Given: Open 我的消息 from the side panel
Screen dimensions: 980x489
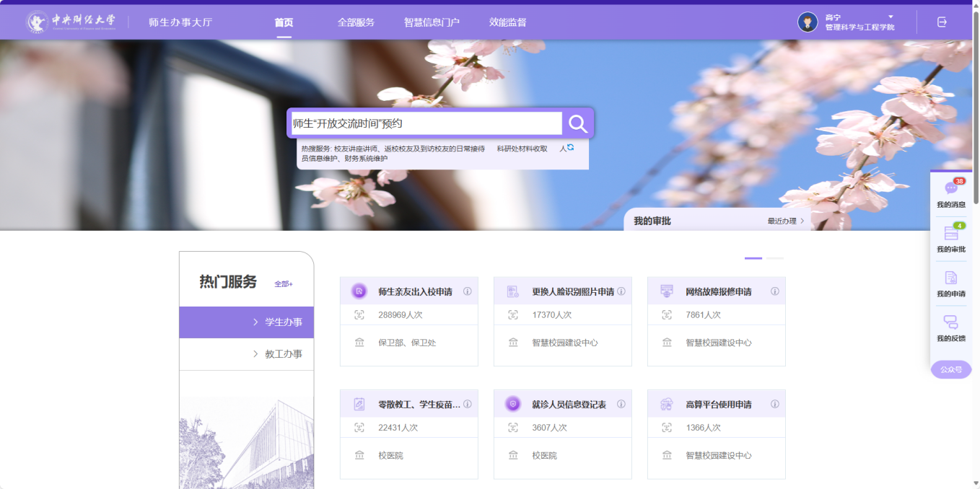Looking at the screenshot, I should point(950,193).
